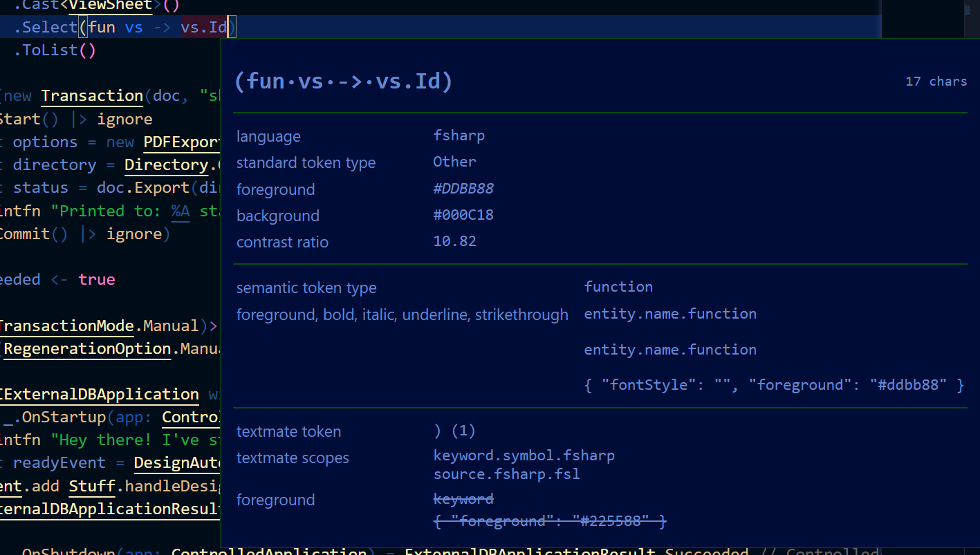Click the "textmate scopes" label
Viewport: 980px width, 555px height.
pyautogui.click(x=293, y=458)
